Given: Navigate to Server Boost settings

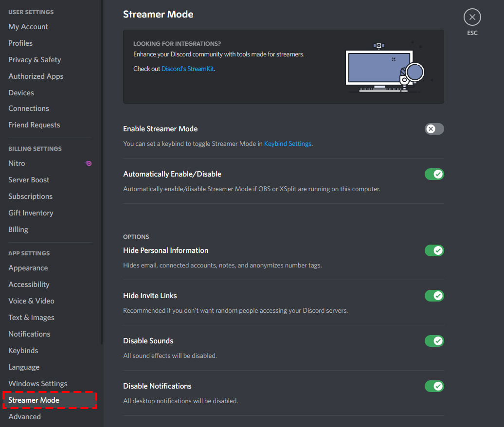Looking at the screenshot, I should (x=29, y=180).
